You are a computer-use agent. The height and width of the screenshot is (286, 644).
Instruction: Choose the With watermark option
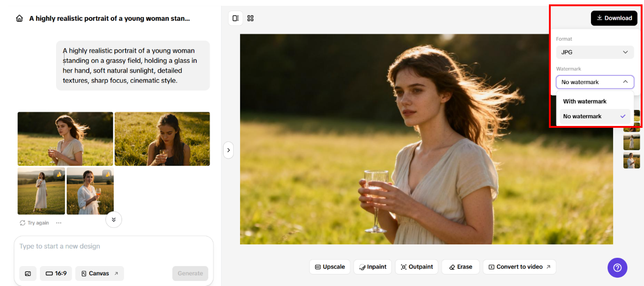[585, 101]
